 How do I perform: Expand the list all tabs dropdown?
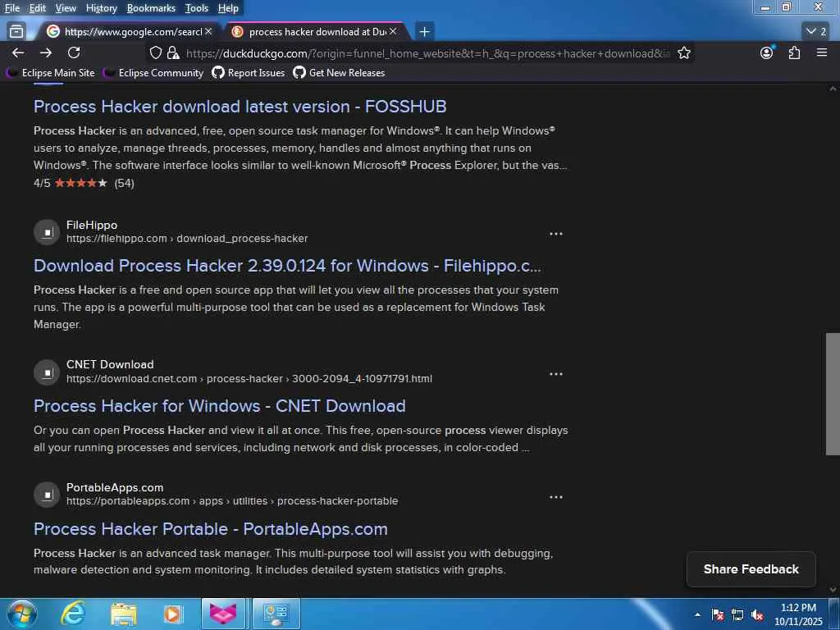coord(816,32)
